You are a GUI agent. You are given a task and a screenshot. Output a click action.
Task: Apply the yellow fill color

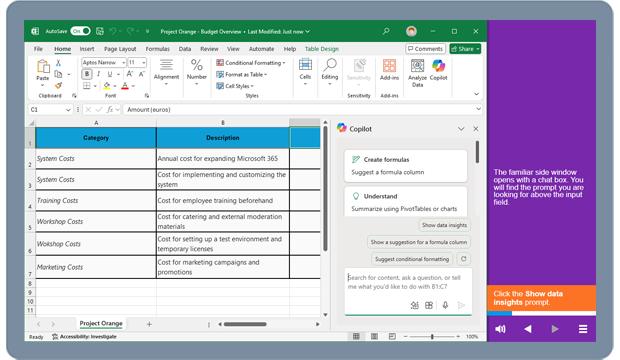coord(107,86)
